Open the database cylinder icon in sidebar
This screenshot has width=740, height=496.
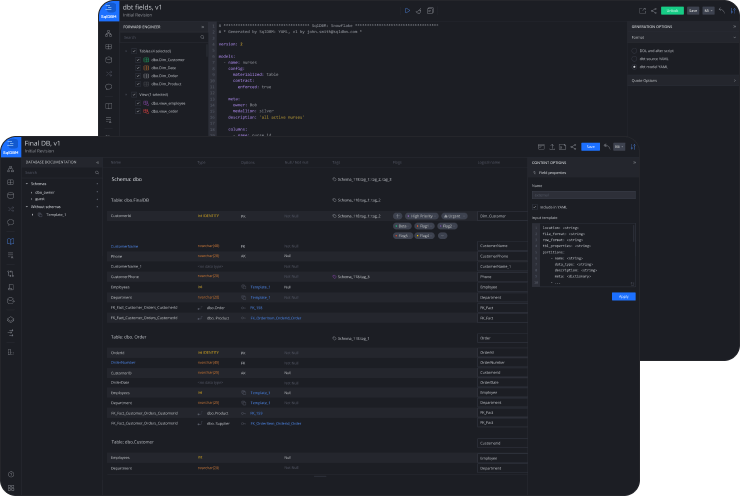(x=10, y=197)
